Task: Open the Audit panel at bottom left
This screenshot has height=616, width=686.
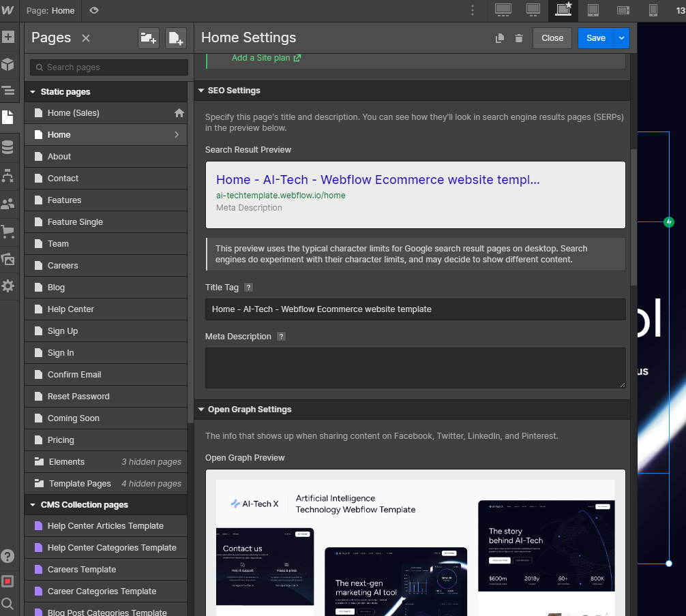Action: click(x=9, y=580)
